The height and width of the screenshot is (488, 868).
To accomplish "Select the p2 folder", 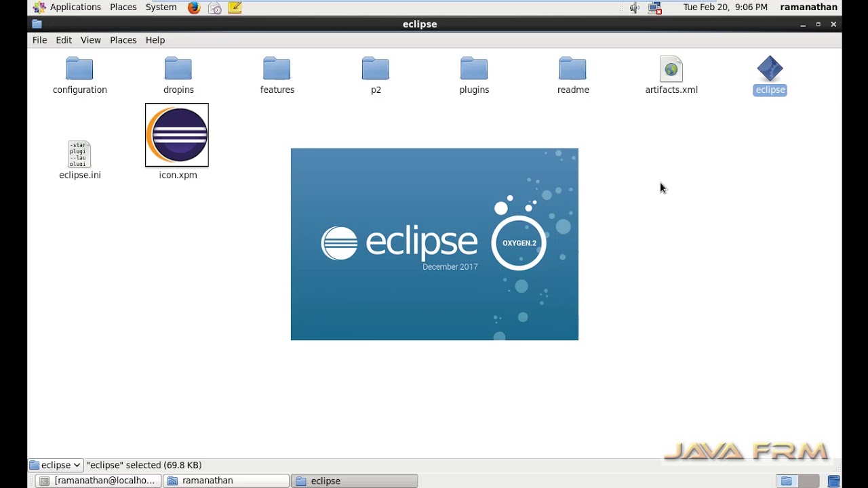I will [376, 75].
